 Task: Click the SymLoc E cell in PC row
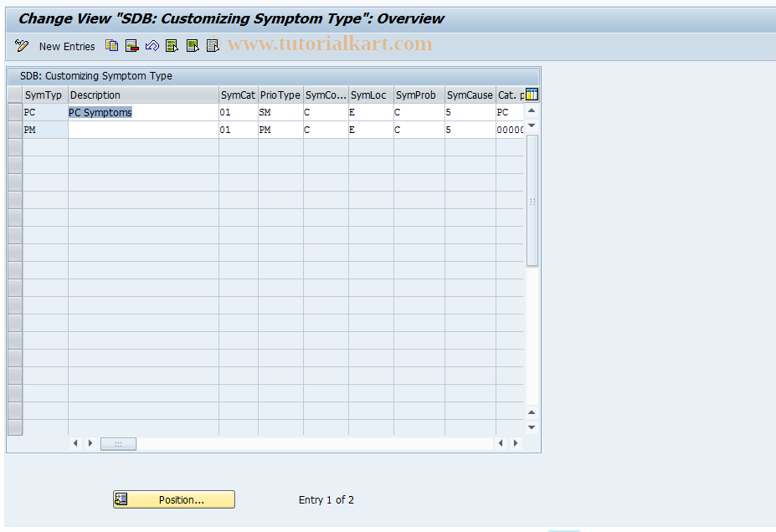pyautogui.click(x=371, y=112)
